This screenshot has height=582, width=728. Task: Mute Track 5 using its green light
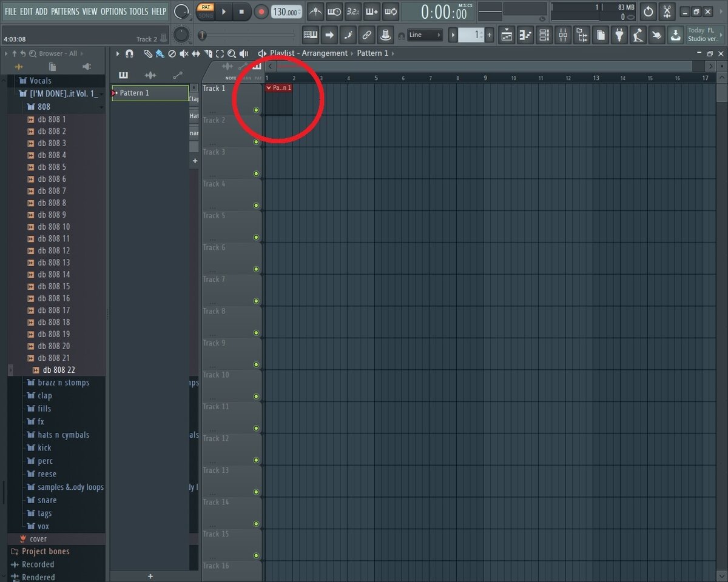click(256, 237)
